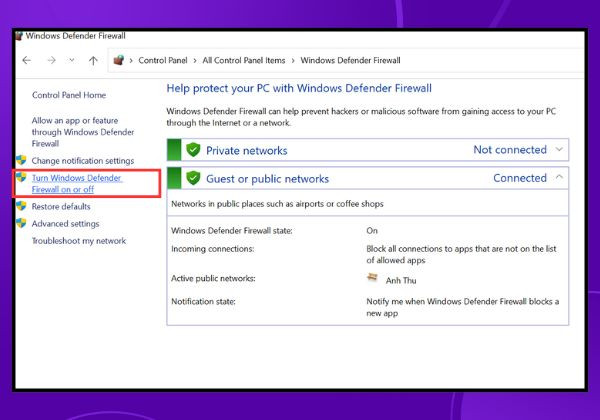Expand chevron after All Control Panel Items
The height and width of the screenshot is (420, 600).
(293, 60)
